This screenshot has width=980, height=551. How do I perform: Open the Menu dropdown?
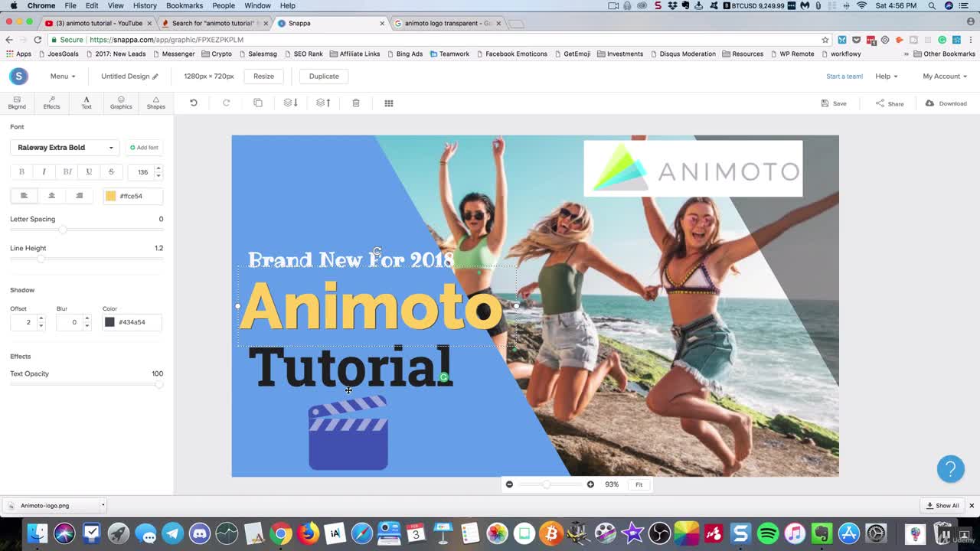(63, 76)
